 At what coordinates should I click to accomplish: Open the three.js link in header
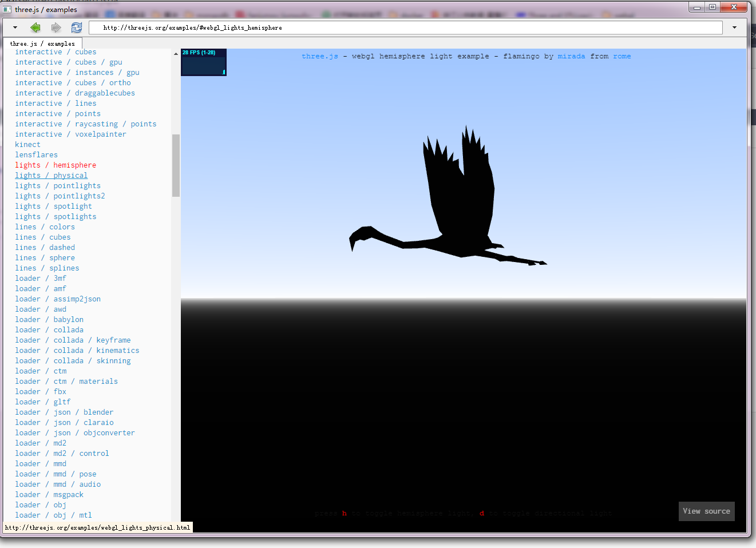(x=319, y=56)
